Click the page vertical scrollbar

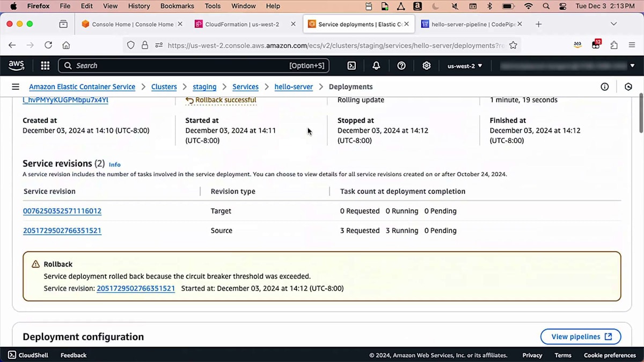pos(640,113)
